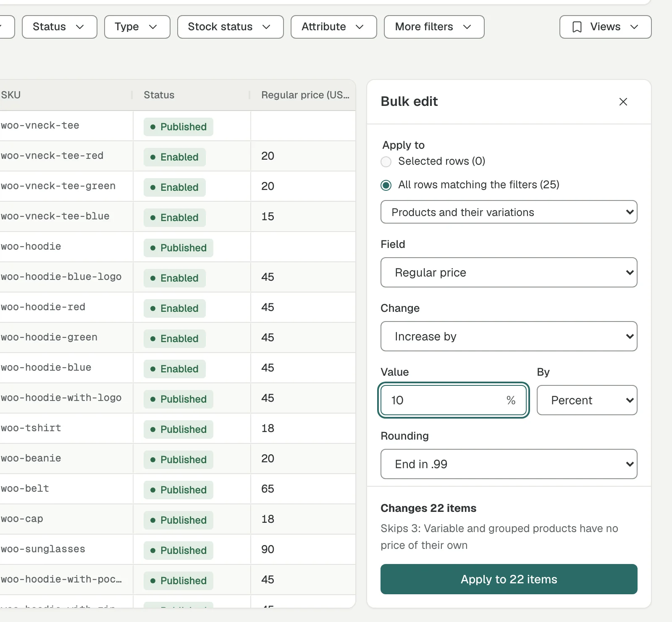Viewport: 672px width, 622px height.
Task: Close the Bulk edit panel
Action: pyautogui.click(x=623, y=102)
